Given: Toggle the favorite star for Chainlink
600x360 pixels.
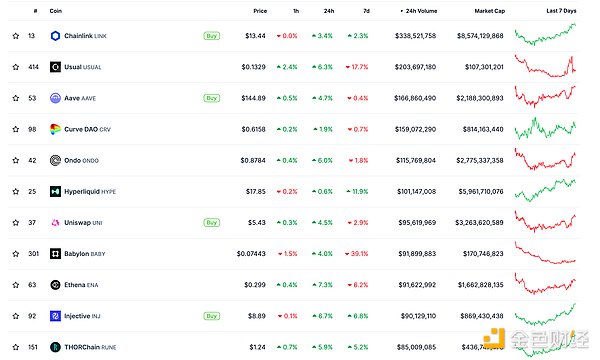Looking at the screenshot, I should 16,36.
